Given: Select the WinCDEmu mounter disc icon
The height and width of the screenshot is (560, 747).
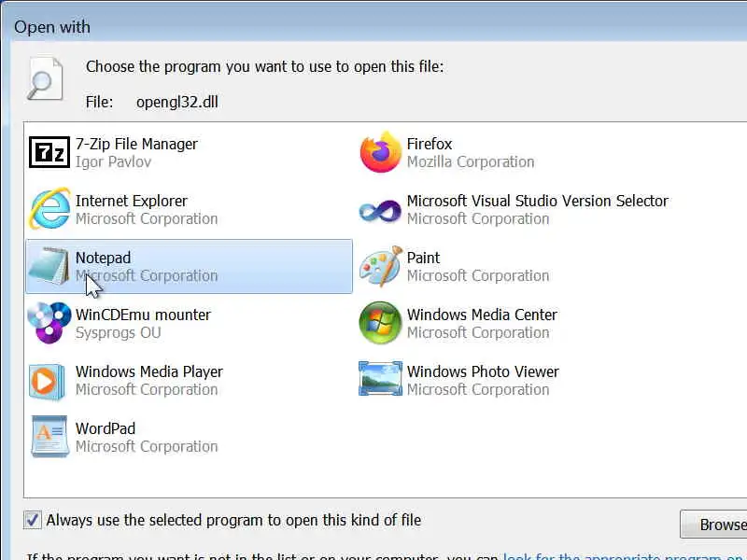Looking at the screenshot, I should [49, 322].
